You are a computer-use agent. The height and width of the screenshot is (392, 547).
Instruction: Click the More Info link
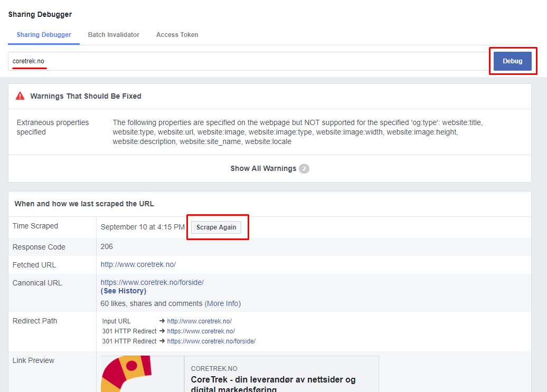pos(223,303)
